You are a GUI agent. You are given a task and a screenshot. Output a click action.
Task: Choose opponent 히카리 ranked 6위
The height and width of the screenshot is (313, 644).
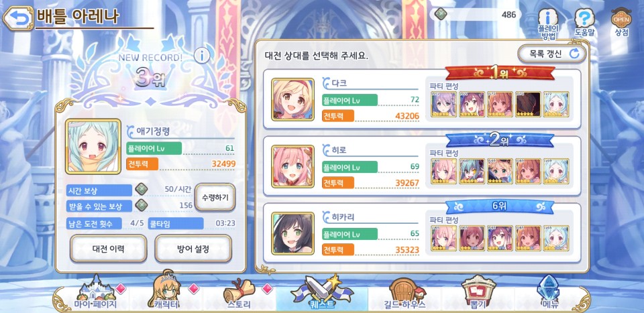422,233
